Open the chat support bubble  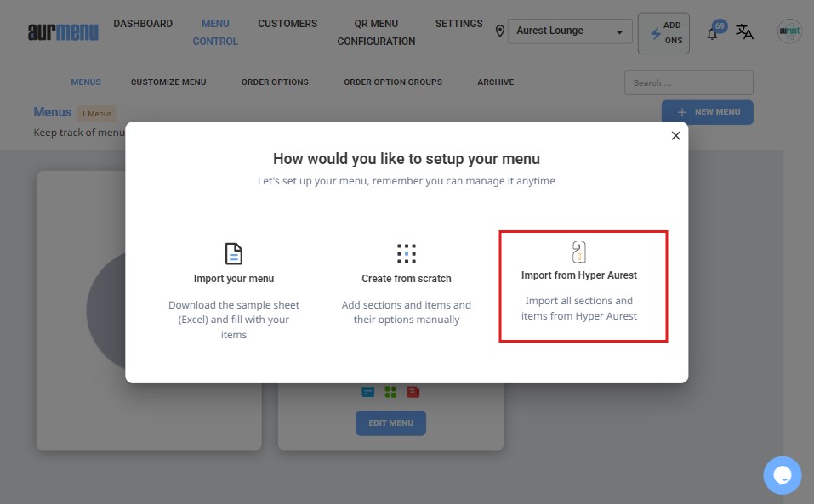click(782, 475)
